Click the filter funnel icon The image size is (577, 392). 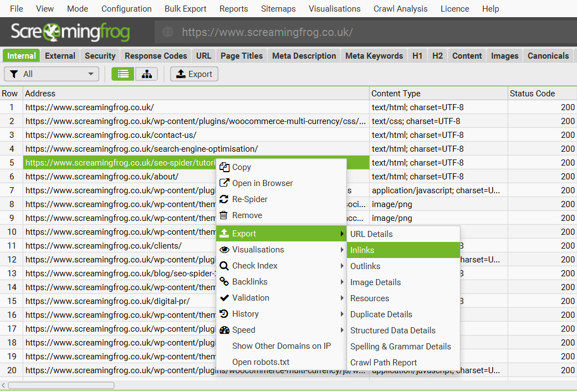(14, 73)
